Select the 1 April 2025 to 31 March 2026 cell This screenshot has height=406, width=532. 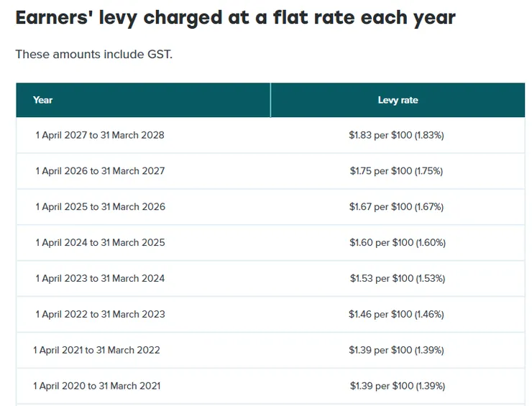pos(100,207)
